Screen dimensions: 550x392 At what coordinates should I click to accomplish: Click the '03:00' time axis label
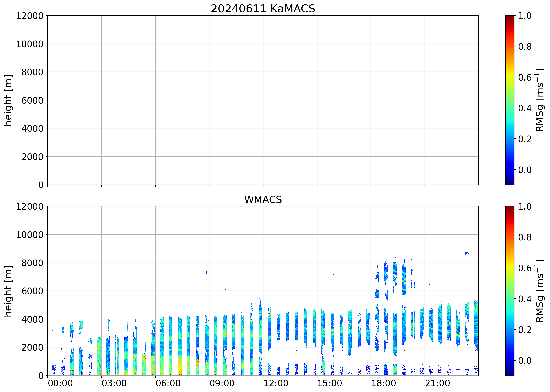(114, 383)
